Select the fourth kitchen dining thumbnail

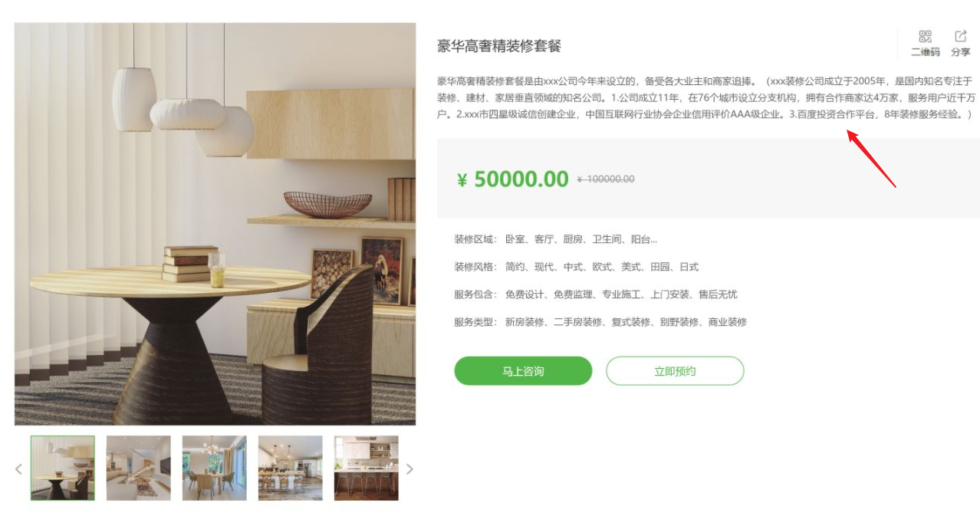click(291, 468)
